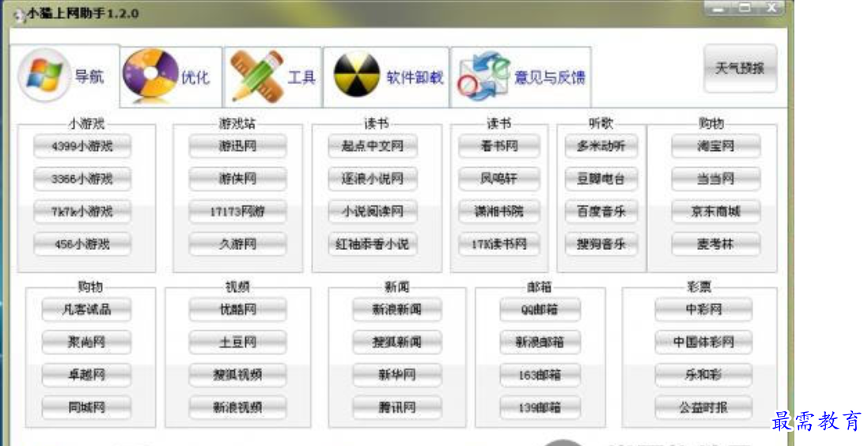Open 新华网 news button
Screen dimensions: 868x446
coord(397,375)
